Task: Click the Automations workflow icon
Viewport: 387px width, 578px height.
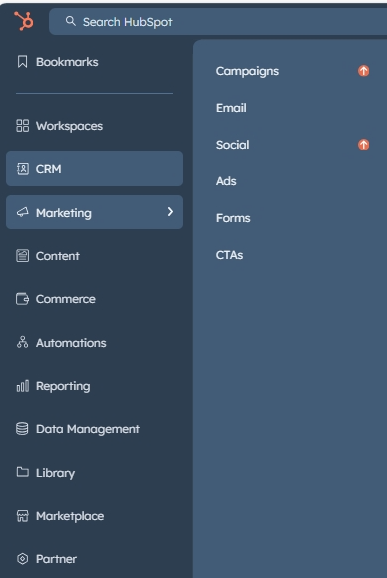Action: pyautogui.click(x=22, y=342)
